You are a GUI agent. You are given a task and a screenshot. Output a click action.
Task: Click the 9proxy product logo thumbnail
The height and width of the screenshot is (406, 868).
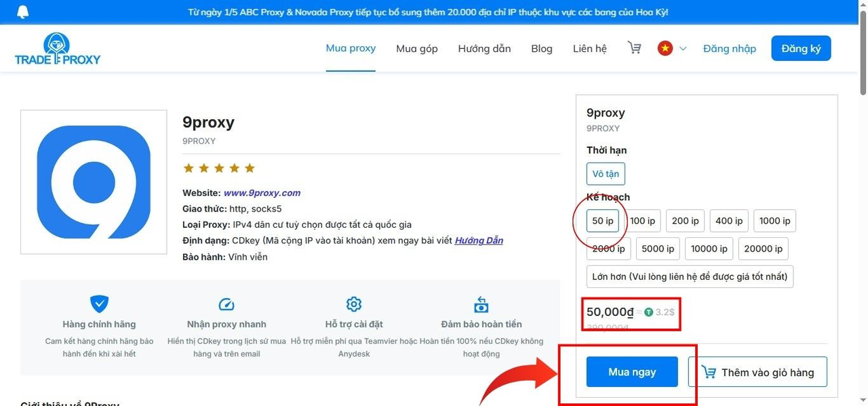[x=94, y=182]
